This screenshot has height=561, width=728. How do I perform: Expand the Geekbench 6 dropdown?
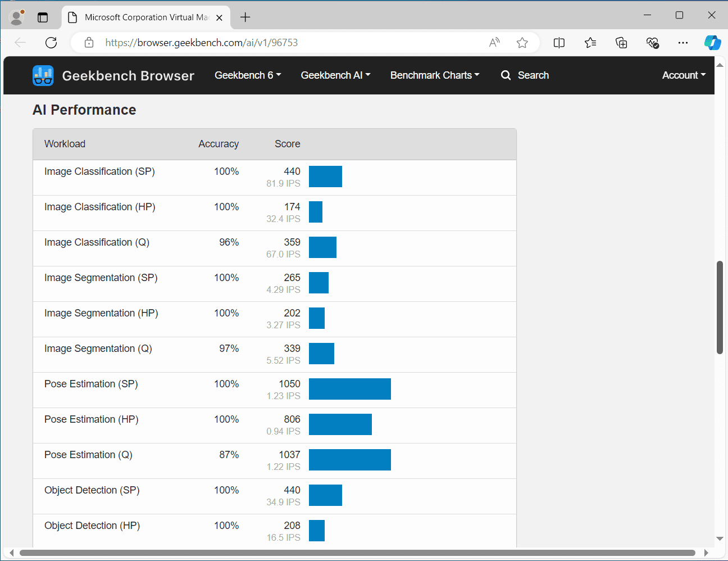248,75
